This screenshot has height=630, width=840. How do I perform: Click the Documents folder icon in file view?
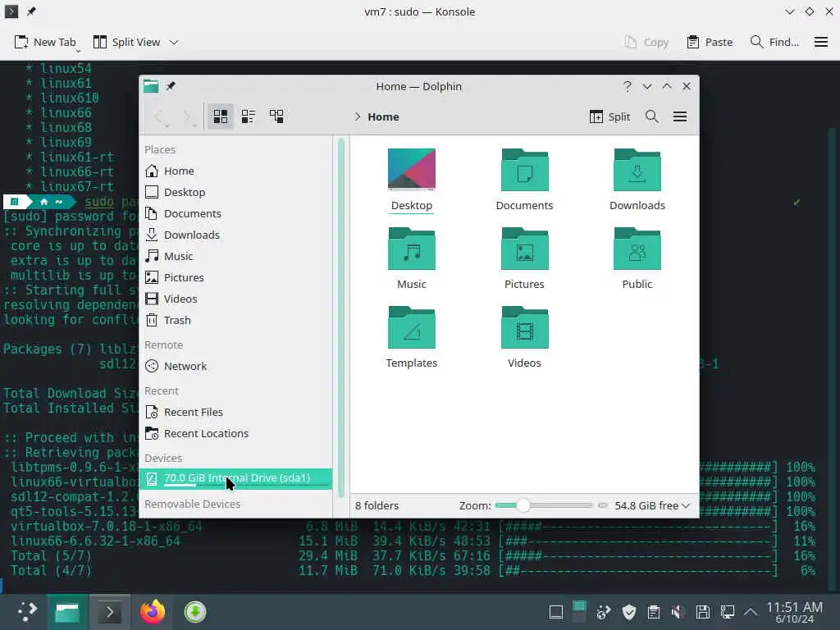coord(524,169)
